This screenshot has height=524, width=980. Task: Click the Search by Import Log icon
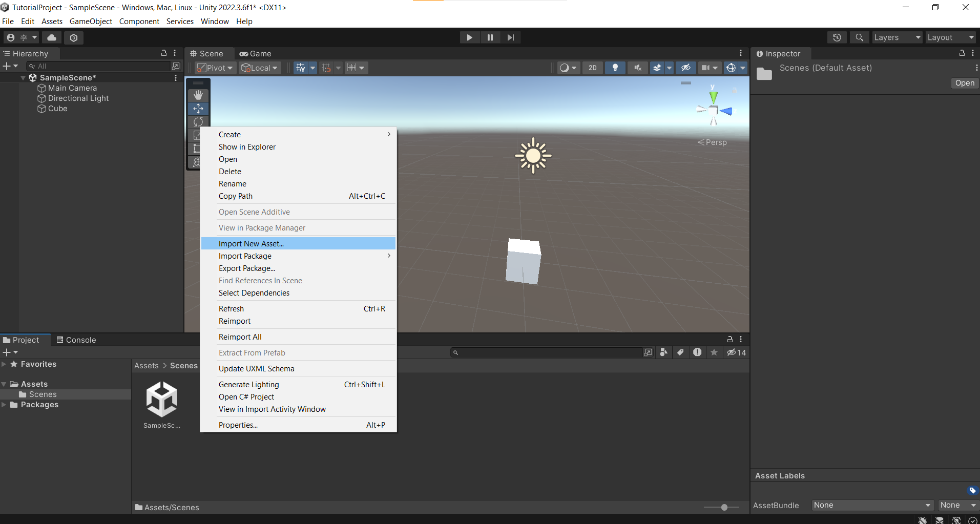(x=697, y=352)
